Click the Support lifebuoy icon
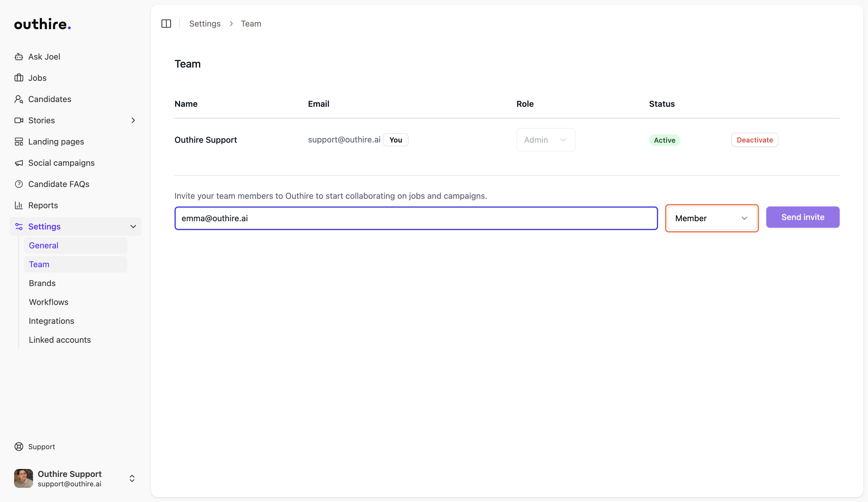Screen dimensions: 868x502 (19, 447)
